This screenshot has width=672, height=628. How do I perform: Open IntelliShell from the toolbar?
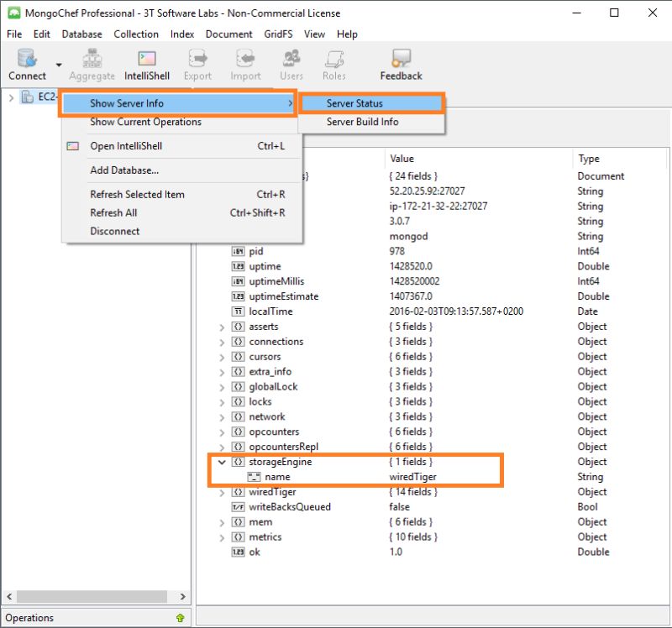point(146,65)
